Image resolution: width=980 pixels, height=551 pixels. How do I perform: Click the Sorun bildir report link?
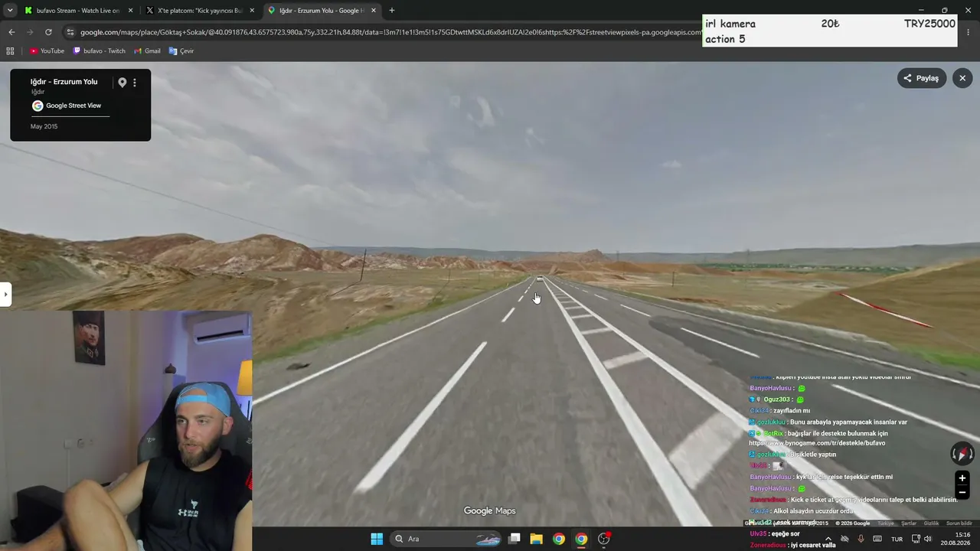959,523
